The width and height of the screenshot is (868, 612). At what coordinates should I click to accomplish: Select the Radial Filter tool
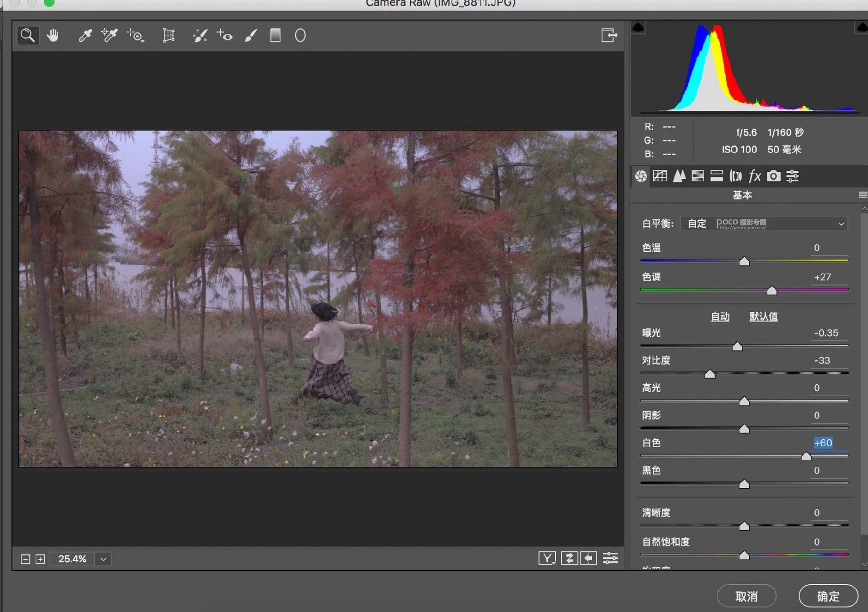pos(300,36)
